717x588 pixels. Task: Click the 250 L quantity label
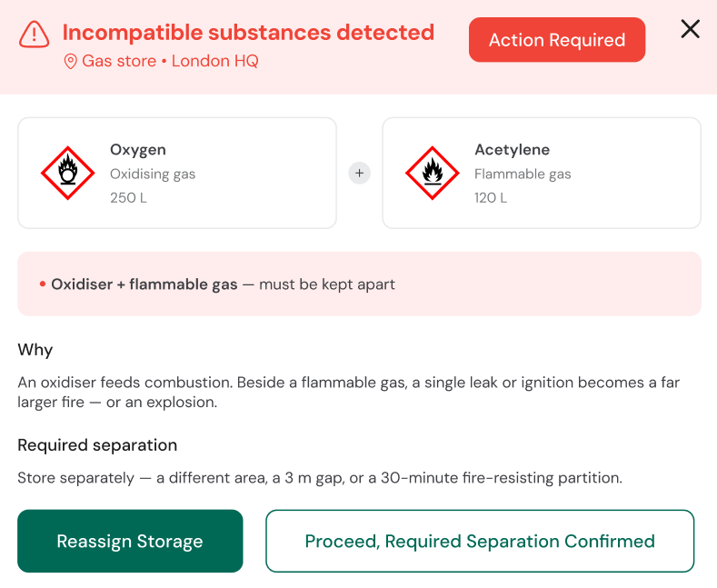128,197
